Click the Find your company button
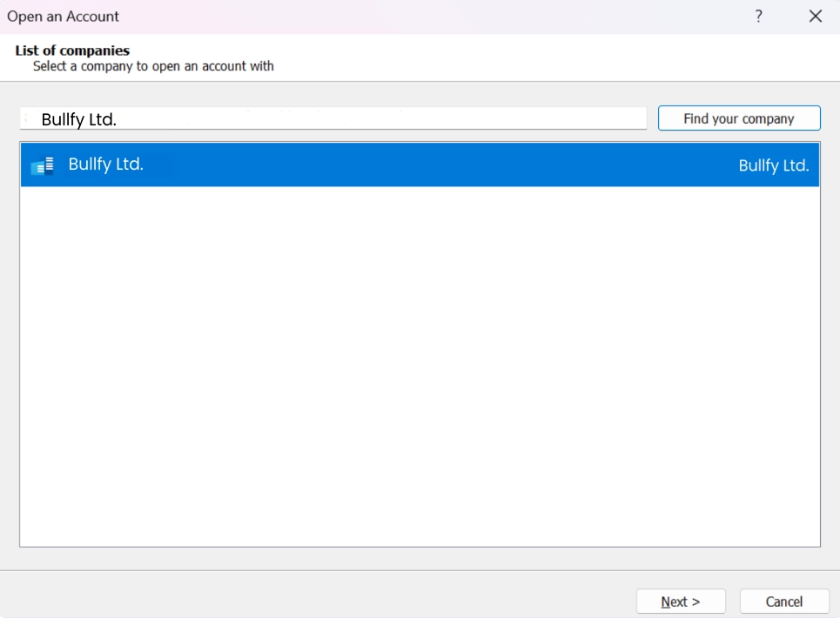 pos(739,118)
